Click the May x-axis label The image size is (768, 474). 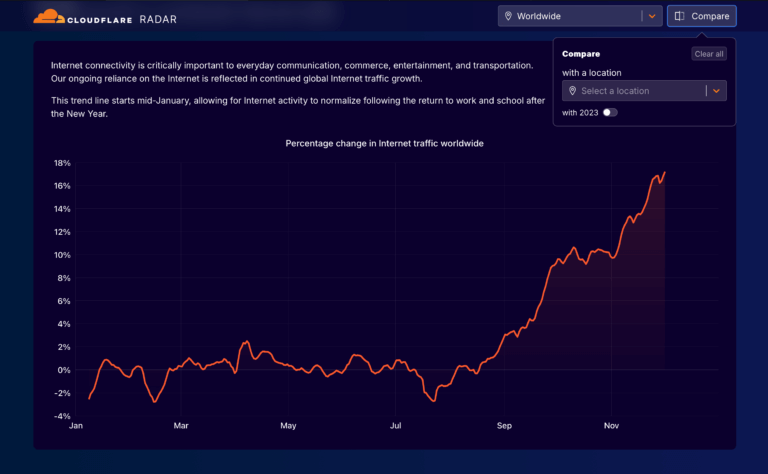point(288,426)
